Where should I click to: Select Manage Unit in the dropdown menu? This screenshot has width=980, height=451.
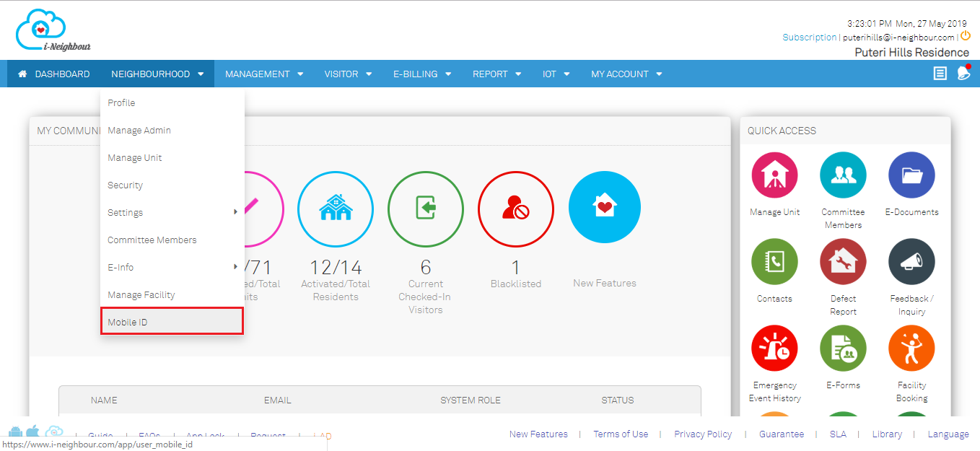pyautogui.click(x=172, y=157)
